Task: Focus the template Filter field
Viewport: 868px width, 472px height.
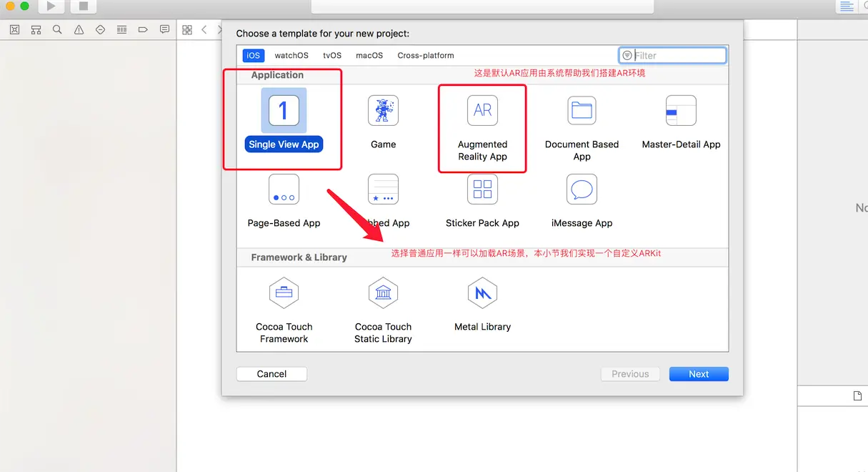Action: coord(672,55)
